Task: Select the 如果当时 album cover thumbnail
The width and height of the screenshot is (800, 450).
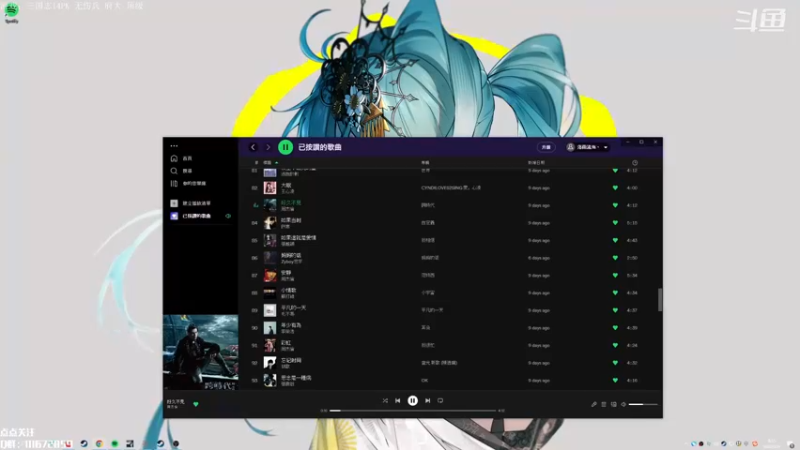Action: pos(270,223)
